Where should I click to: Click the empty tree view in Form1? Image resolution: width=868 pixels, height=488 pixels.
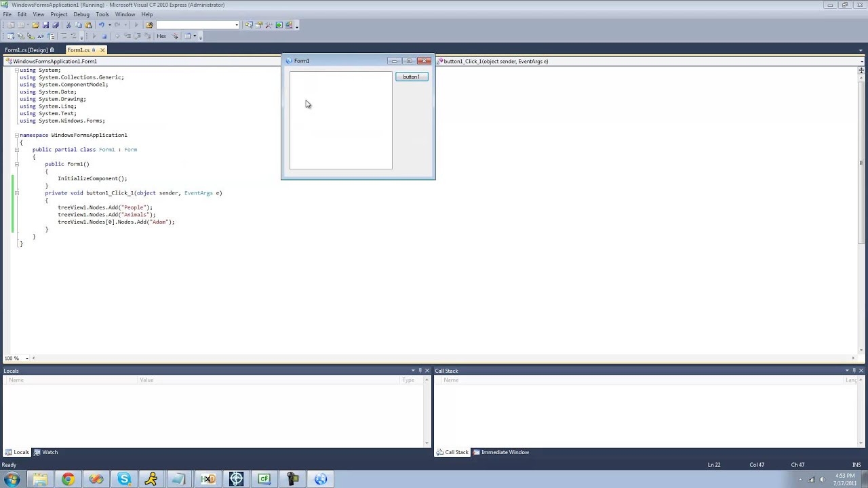tap(341, 121)
